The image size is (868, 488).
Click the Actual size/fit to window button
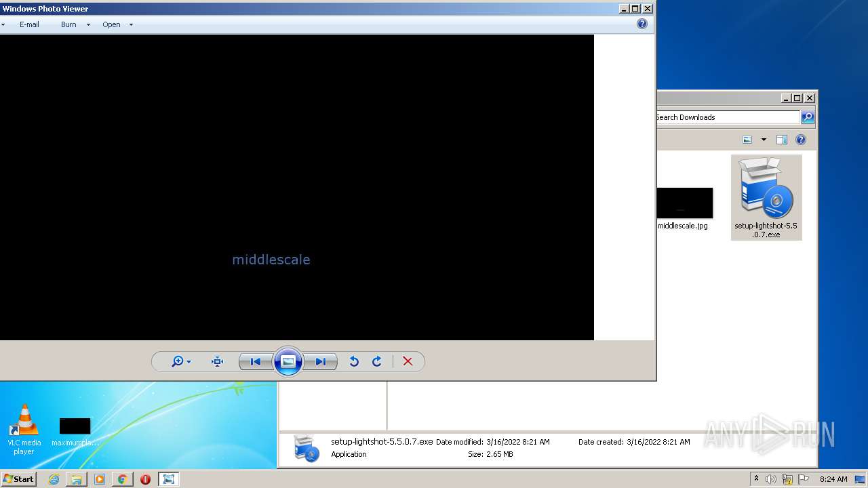pos(217,362)
